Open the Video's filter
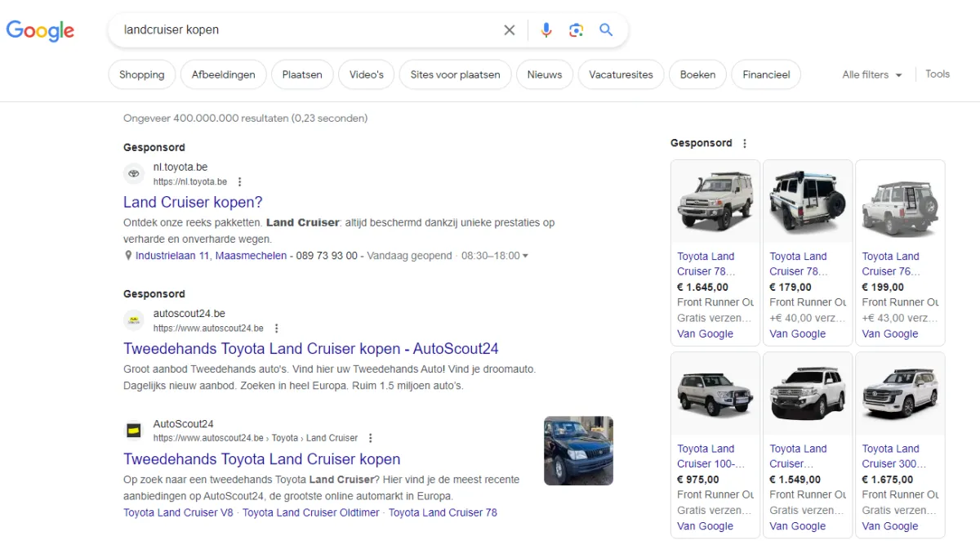Screen dimensions: 980x541 367,74
